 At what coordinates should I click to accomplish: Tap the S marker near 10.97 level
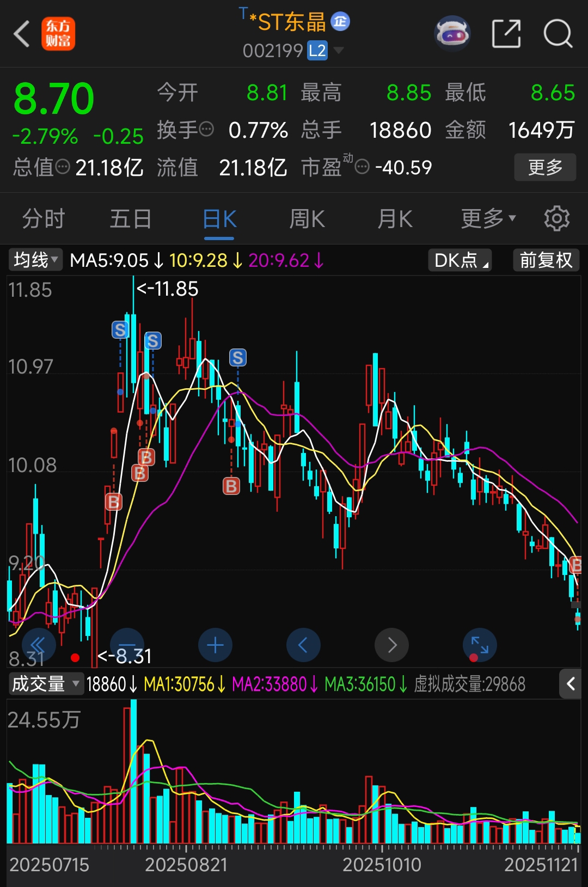pyautogui.click(x=238, y=358)
